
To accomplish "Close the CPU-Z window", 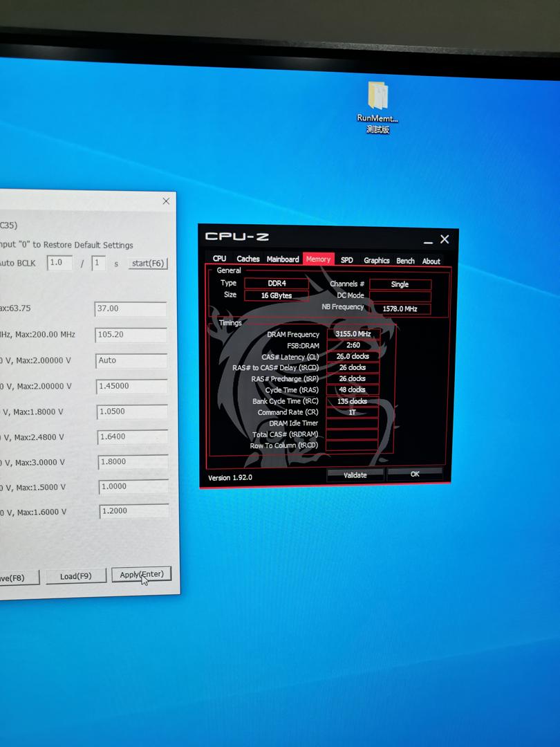I will click(x=445, y=239).
